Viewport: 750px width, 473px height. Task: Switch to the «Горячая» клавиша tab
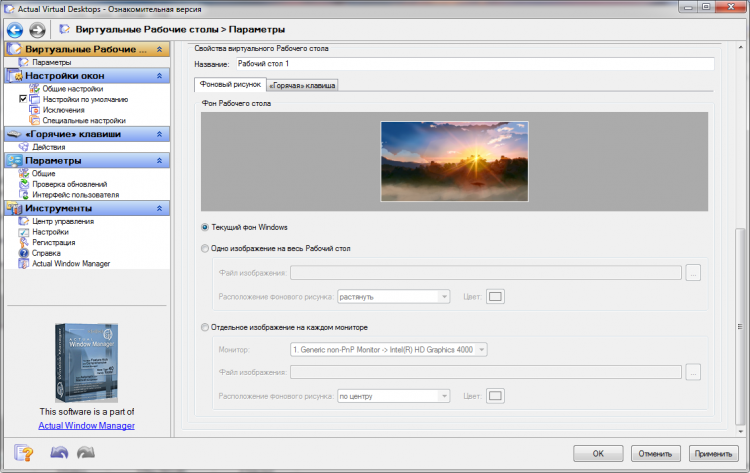[302, 86]
